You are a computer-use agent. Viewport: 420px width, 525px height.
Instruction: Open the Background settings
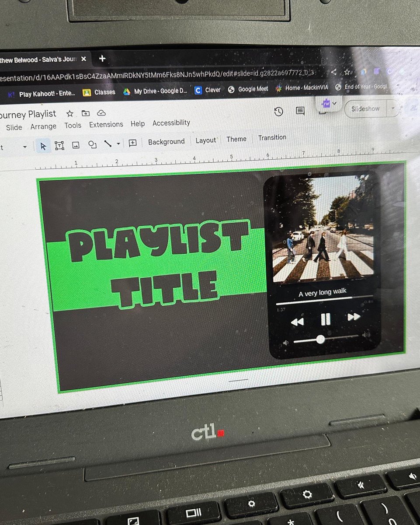click(166, 141)
